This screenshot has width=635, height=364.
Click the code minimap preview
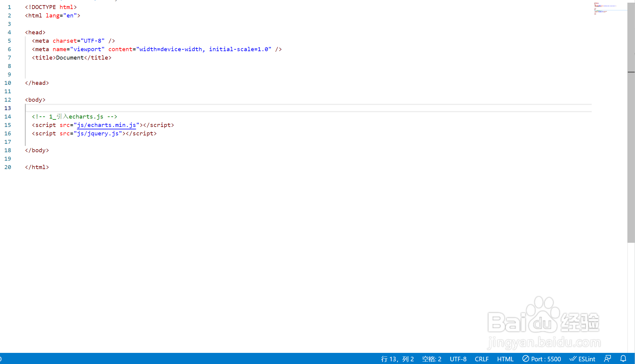(605, 8)
